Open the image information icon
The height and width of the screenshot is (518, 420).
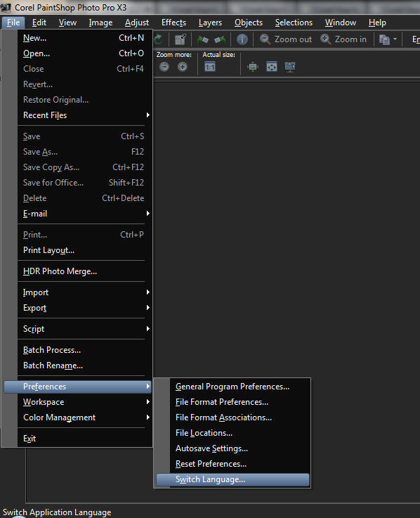coord(242,39)
